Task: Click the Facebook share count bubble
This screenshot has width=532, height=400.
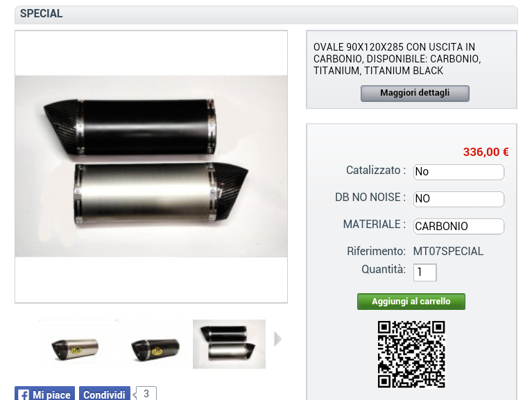Action: point(146,394)
